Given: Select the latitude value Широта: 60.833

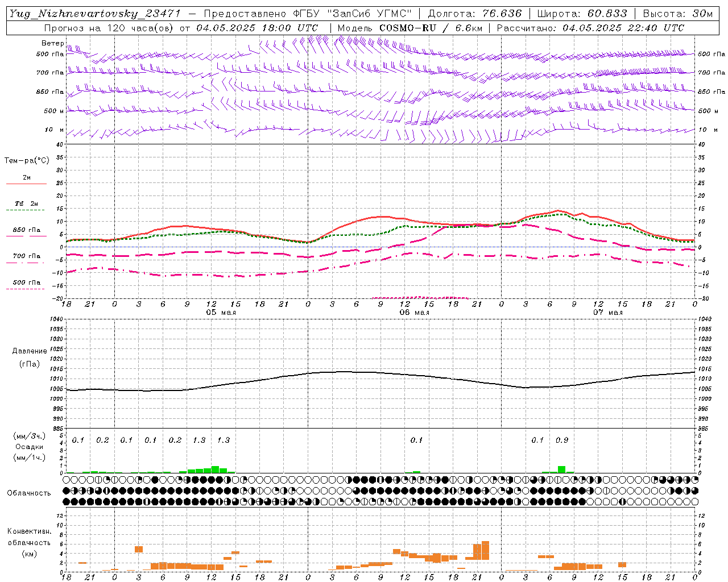Looking at the screenshot, I should 582,14.
